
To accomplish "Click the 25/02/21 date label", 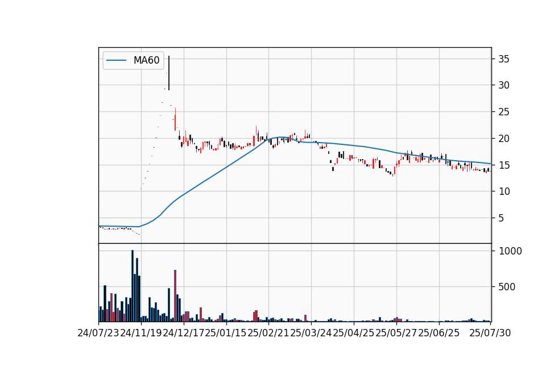I will [x=268, y=333].
